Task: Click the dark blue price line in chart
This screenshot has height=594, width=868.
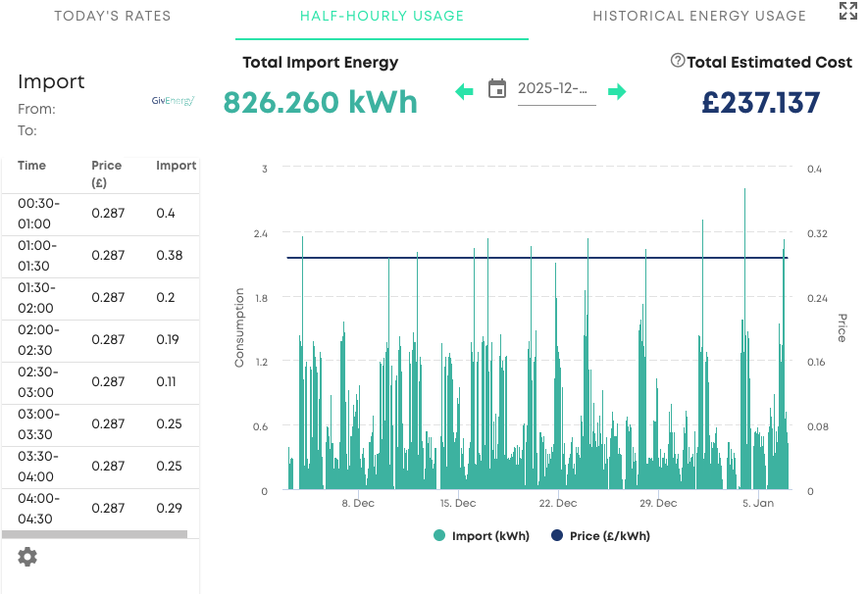Action: pos(536,258)
